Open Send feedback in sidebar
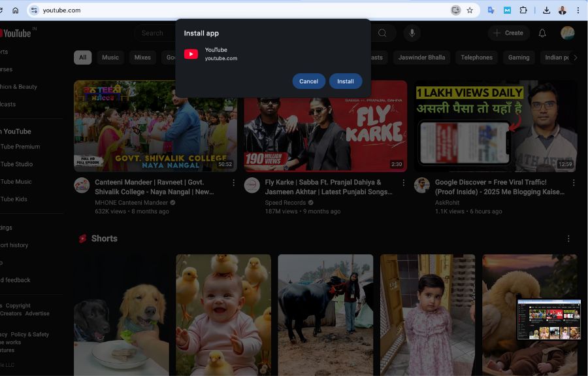Screen dimensions: 588x376 [15, 280]
